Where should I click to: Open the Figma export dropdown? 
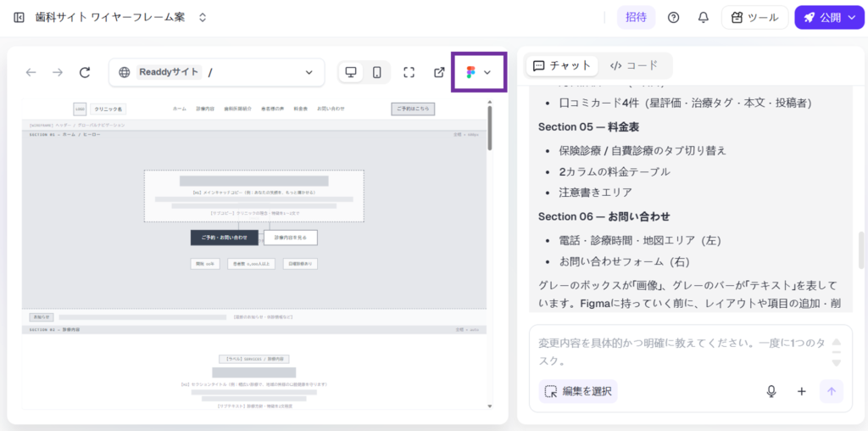479,72
